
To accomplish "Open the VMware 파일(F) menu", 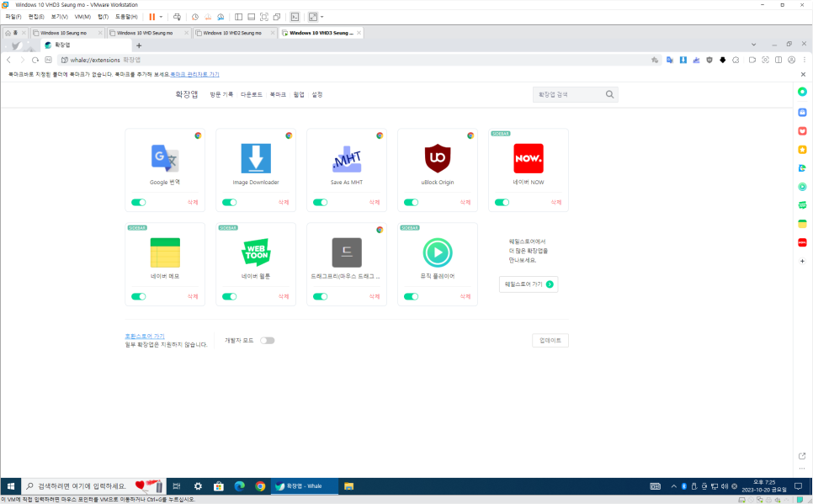I will (13, 17).
